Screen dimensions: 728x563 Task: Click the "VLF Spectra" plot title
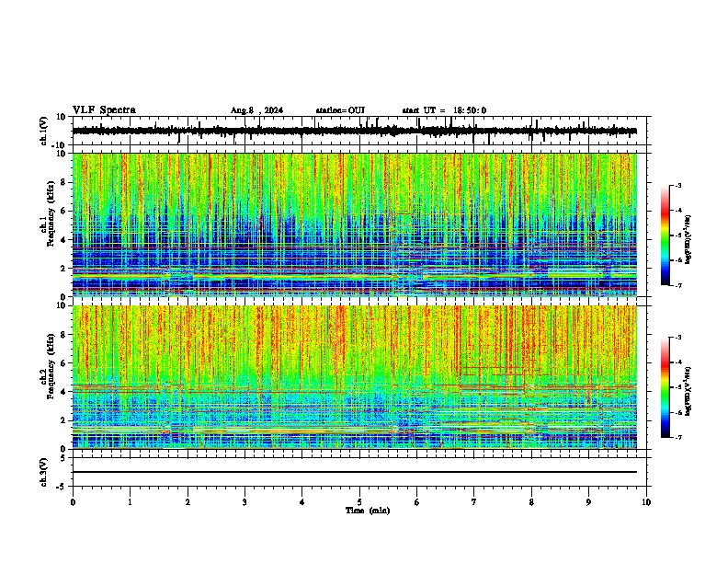[x=104, y=109]
